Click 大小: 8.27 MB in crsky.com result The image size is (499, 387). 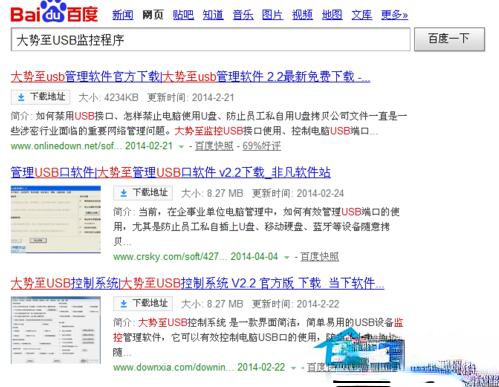click(x=212, y=193)
